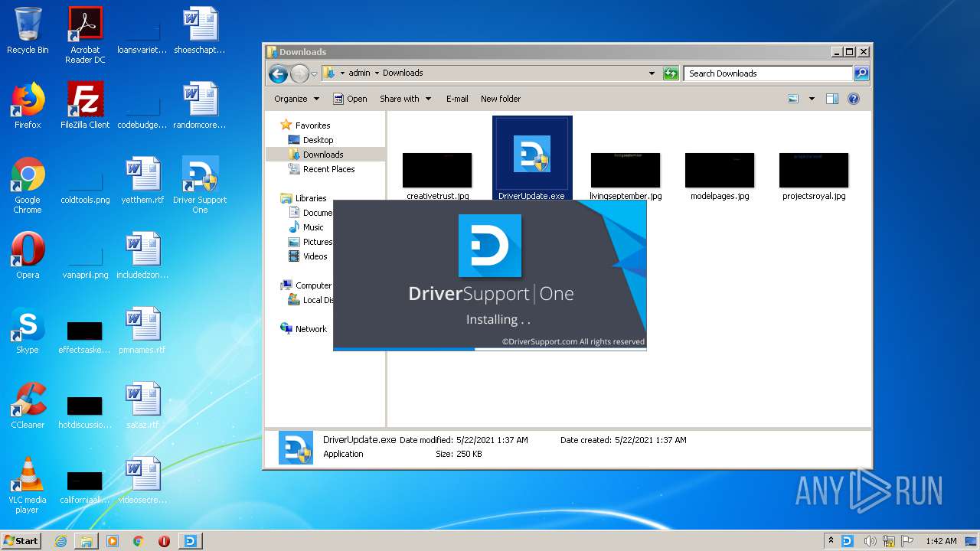Screen dimensions: 980x551
Task: Open Firefox desktop shortcut
Action: (28, 106)
